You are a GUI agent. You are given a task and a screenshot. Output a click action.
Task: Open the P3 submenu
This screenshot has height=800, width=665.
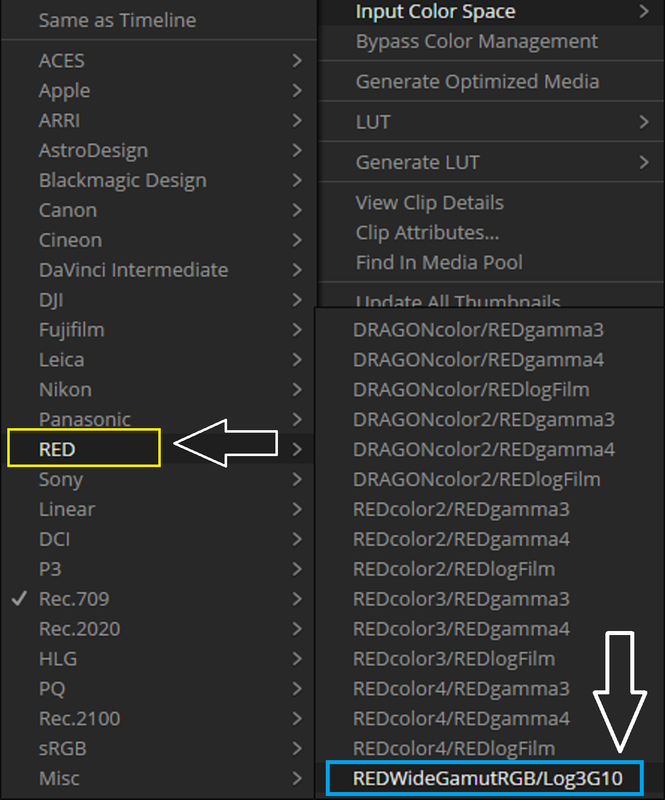pyautogui.click(x=158, y=569)
